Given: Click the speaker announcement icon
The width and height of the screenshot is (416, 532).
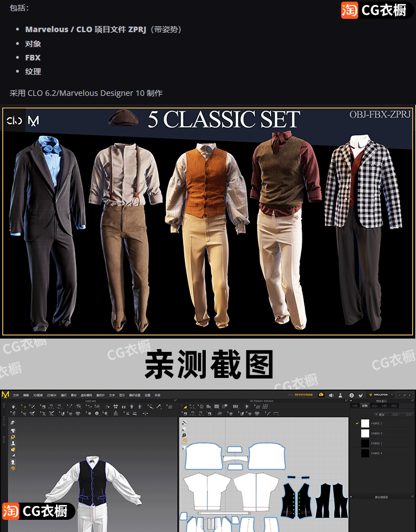Looking at the screenshot, I should pos(331,395).
